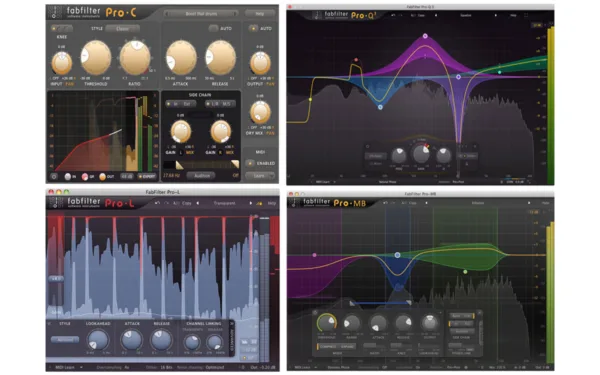The image size is (600, 375).
Task: Select next preset arrow in Pro-C
Action: pyautogui.click(x=235, y=14)
